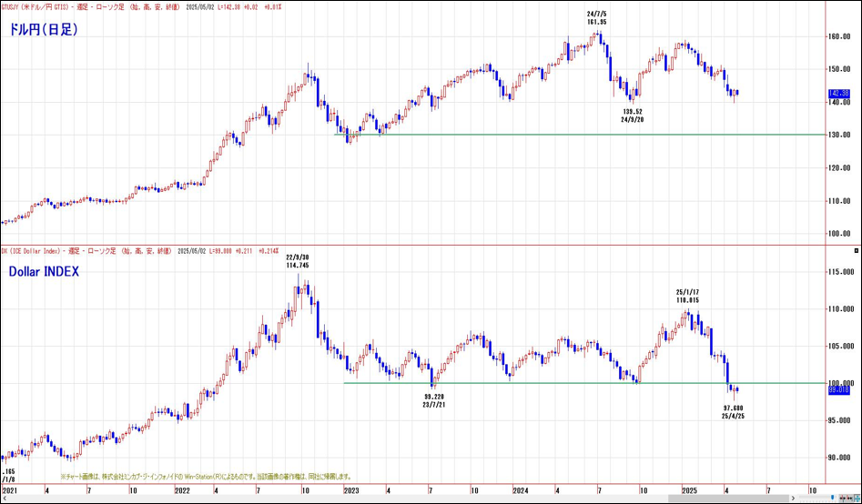Click the Dollar INDEX chart title

pos(44,271)
